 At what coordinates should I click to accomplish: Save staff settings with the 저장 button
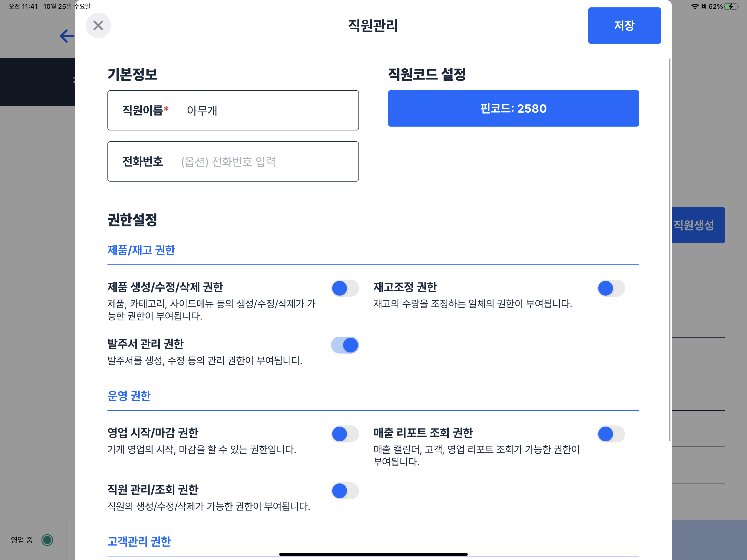coord(624,26)
